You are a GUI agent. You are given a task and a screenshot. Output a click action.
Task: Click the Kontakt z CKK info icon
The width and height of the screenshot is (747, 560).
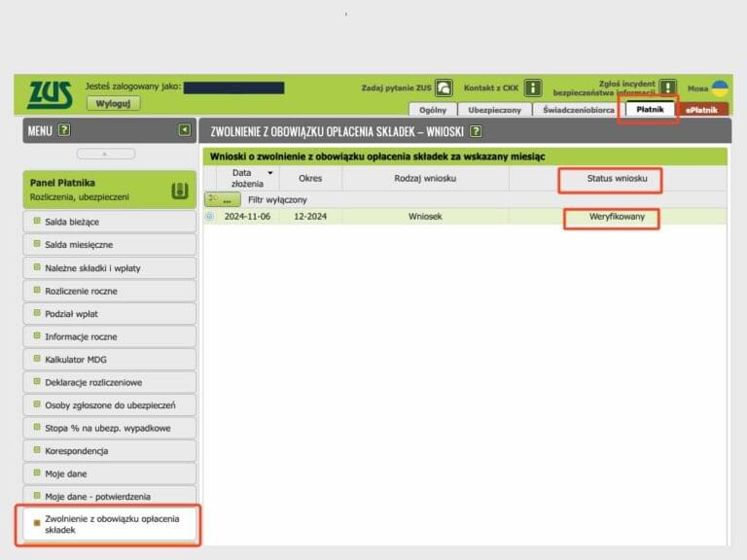coord(533,87)
